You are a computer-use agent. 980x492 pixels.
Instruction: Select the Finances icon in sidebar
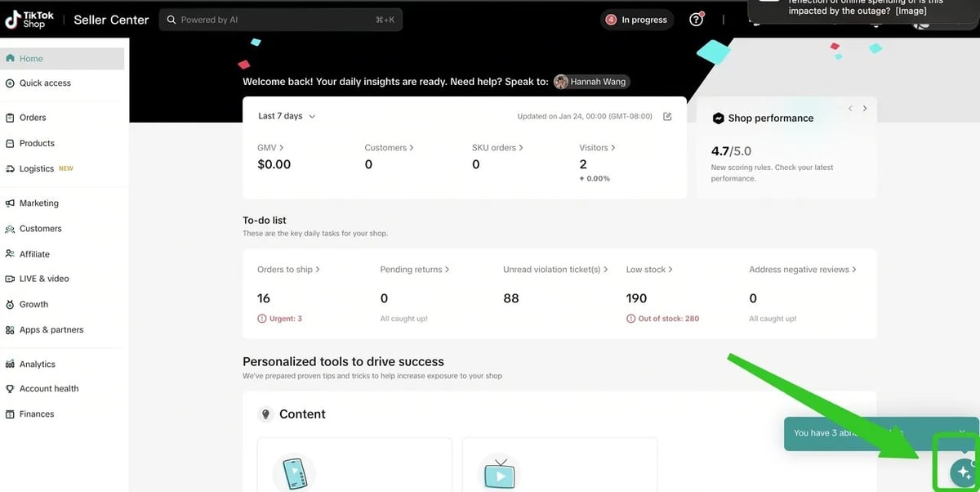tap(10, 414)
